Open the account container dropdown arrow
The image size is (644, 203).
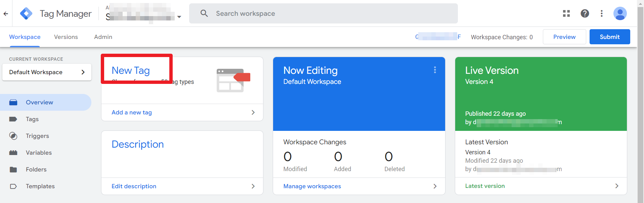(179, 17)
